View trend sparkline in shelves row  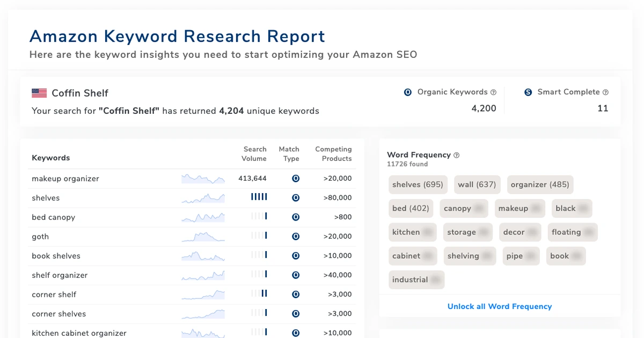[203, 198]
